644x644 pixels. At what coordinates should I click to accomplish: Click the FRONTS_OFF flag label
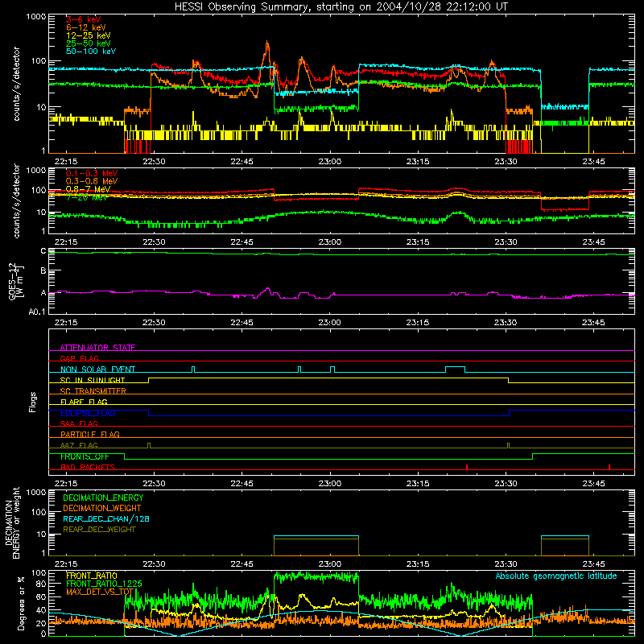tap(85, 456)
